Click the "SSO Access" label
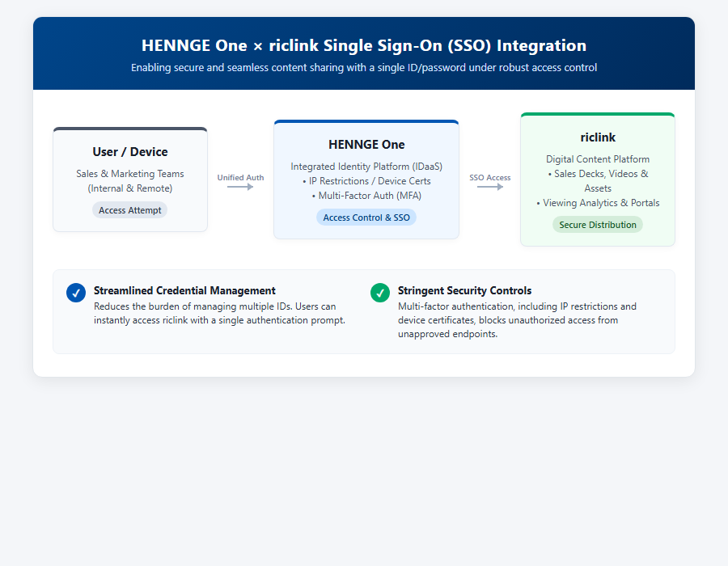This screenshot has width=728, height=566. 490,177
